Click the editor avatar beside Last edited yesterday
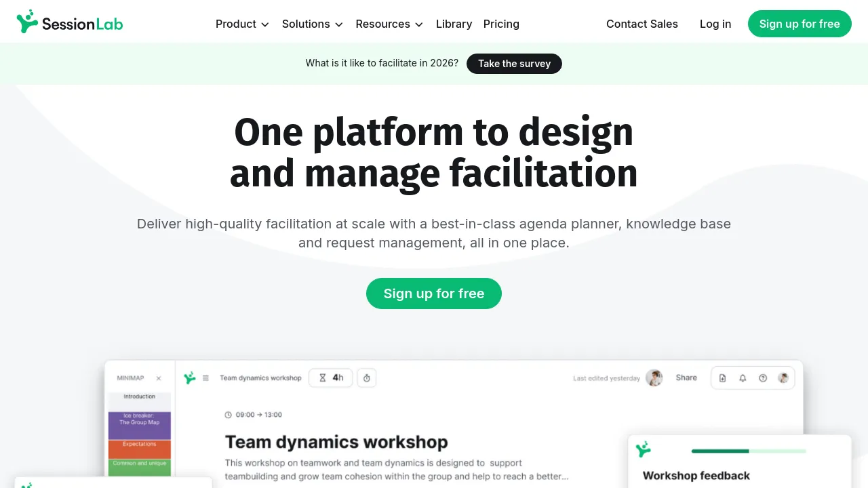The height and width of the screenshot is (488, 868). tap(654, 378)
